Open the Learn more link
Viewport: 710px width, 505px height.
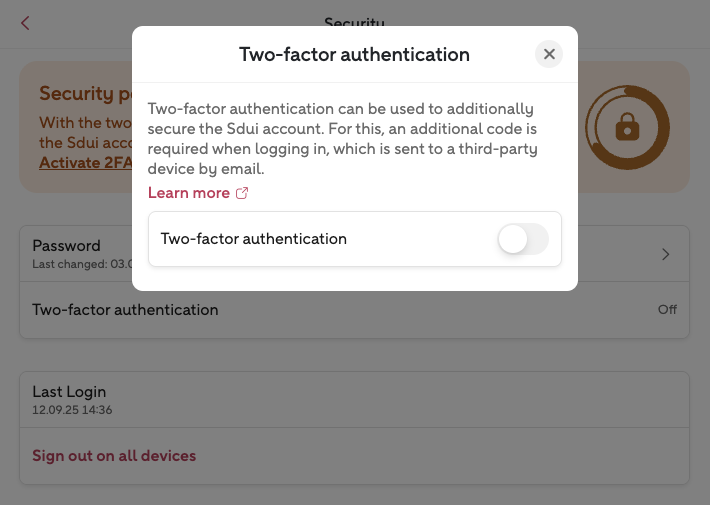[189, 193]
